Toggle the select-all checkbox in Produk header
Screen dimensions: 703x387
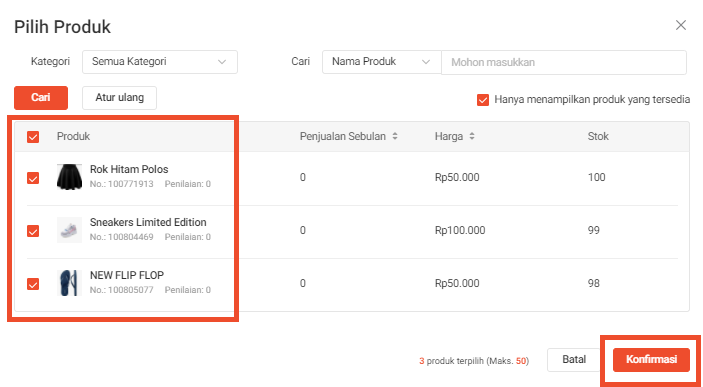(33, 137)
